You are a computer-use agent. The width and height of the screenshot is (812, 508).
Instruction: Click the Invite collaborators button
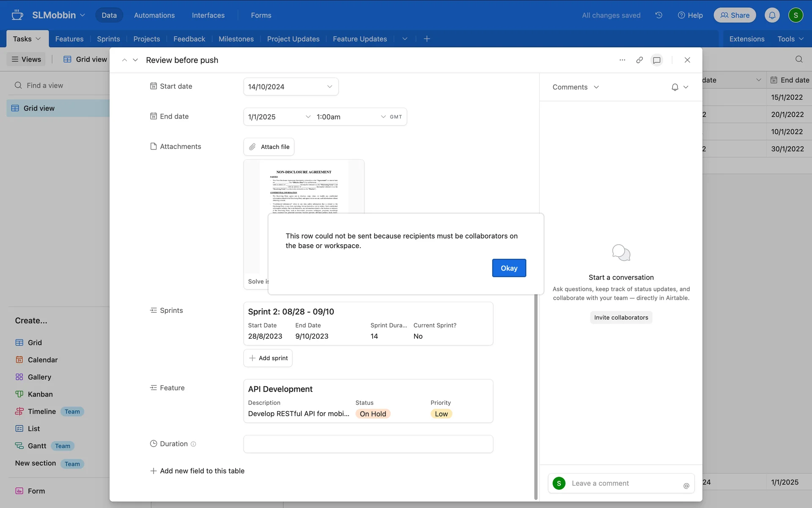pyautogui.click(x=620, y=317)
